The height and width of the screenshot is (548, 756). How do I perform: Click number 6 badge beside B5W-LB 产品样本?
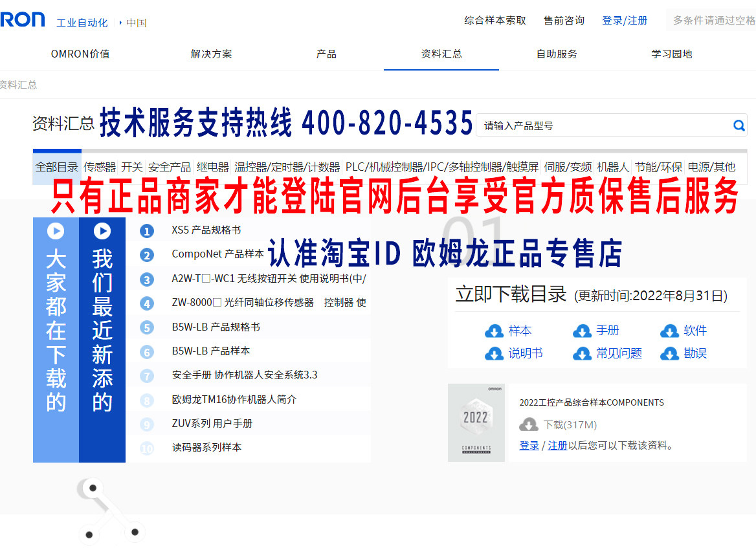pyautogui.click(x=146, y=352)
